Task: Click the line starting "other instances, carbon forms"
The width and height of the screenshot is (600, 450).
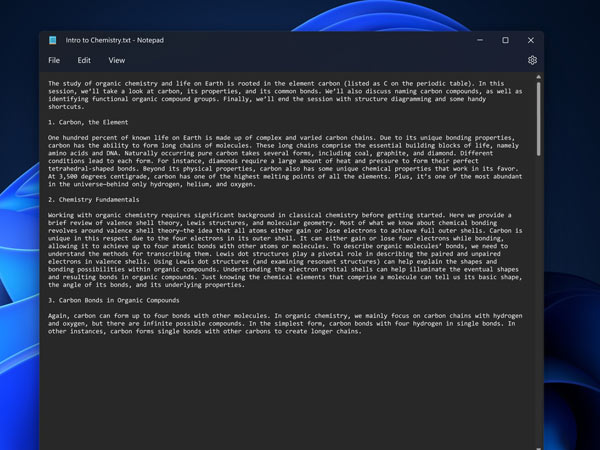Action: [x=205, y=331]
